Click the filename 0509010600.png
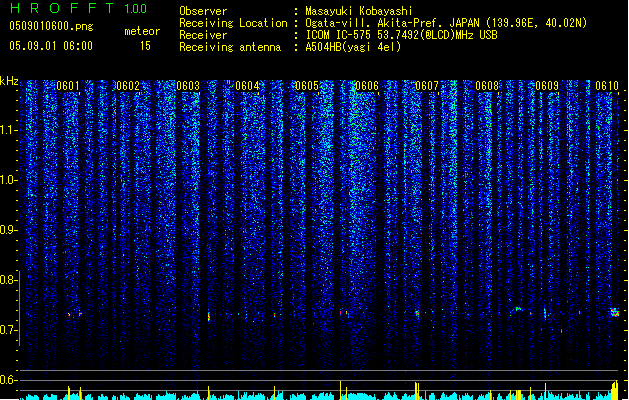Image resolution: width=629 pixels, height=400 pixels. [51, 26]
